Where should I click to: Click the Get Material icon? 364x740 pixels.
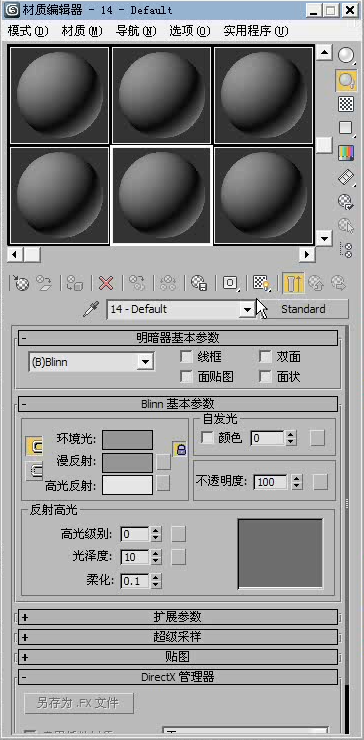(x=20, y=283)
